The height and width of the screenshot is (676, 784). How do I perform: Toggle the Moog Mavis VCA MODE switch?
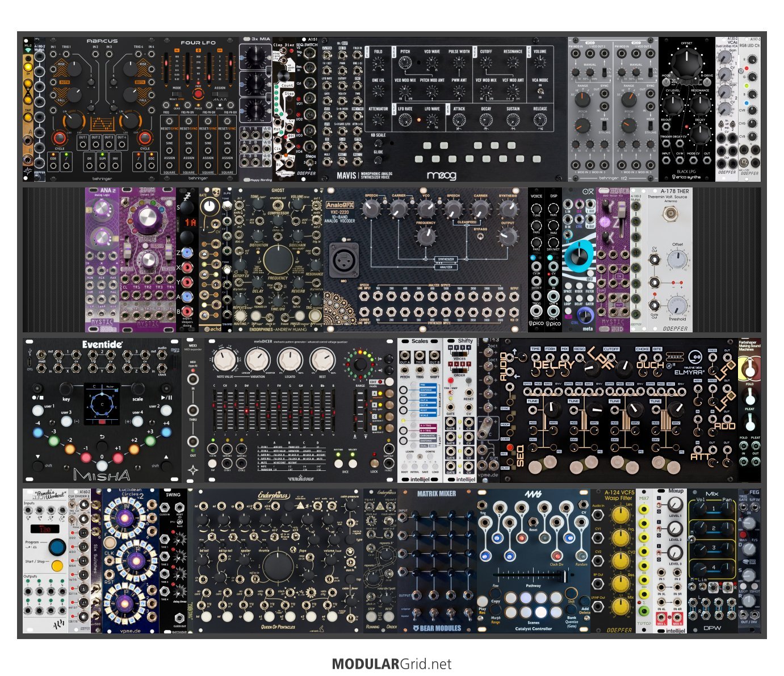click(540, 92)
